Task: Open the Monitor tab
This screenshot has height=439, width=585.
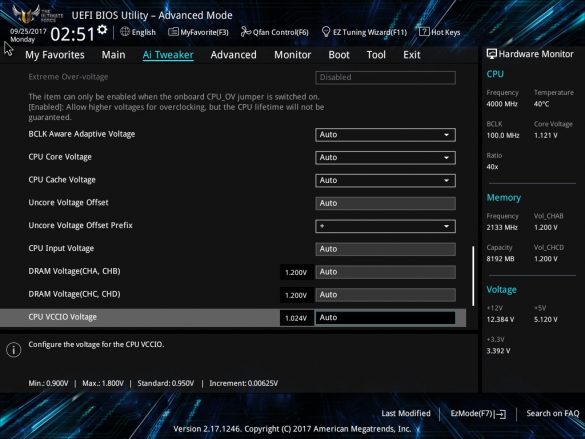Action: click(292, 55)
